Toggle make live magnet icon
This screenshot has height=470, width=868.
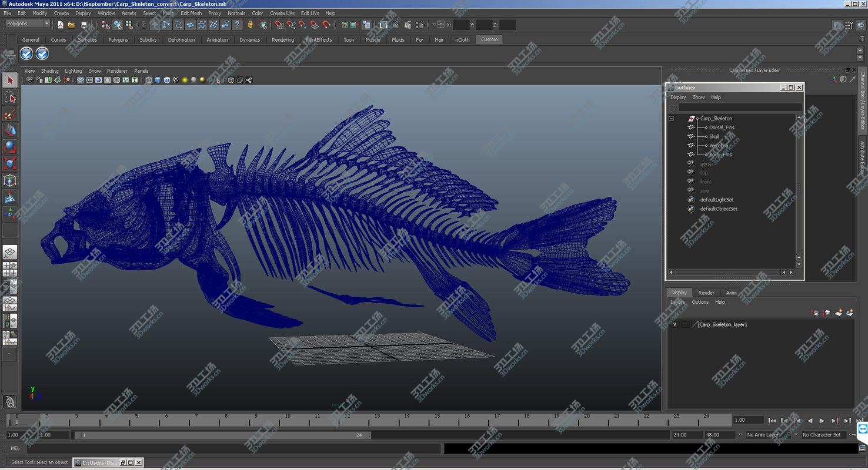pyautogui.click(x=327, y=25)
